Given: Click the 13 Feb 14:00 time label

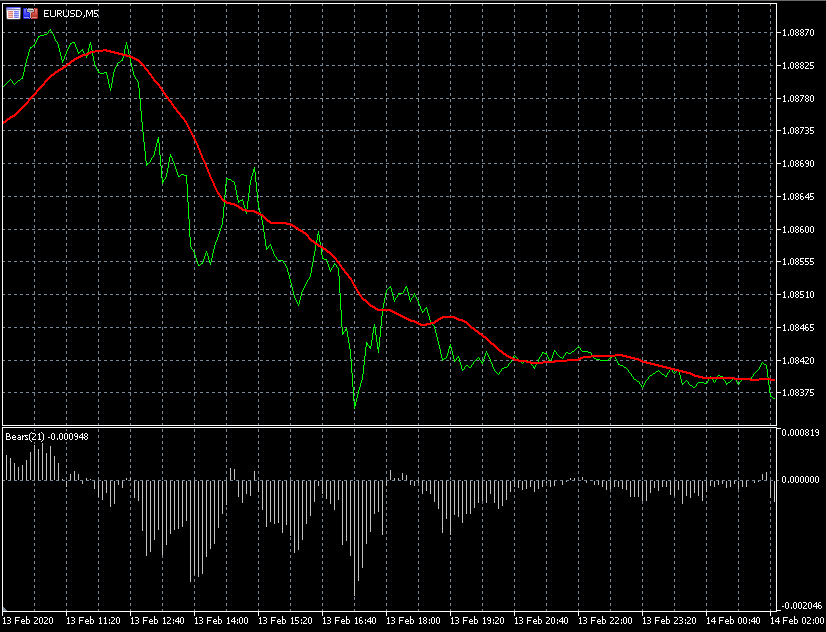Looking at the screenshot, I should click(x=221, y=621).
